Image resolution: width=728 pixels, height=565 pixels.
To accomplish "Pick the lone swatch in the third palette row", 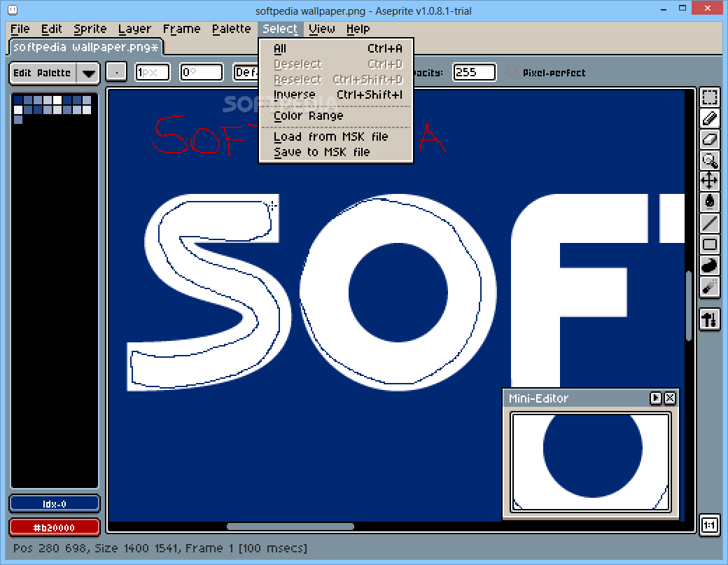I will pos(18,119).
